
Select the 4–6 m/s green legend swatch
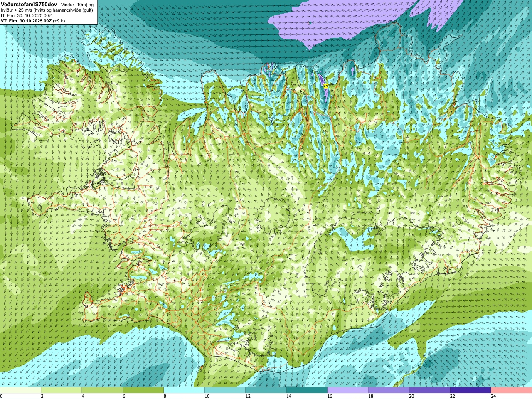(x=102, y=391)
